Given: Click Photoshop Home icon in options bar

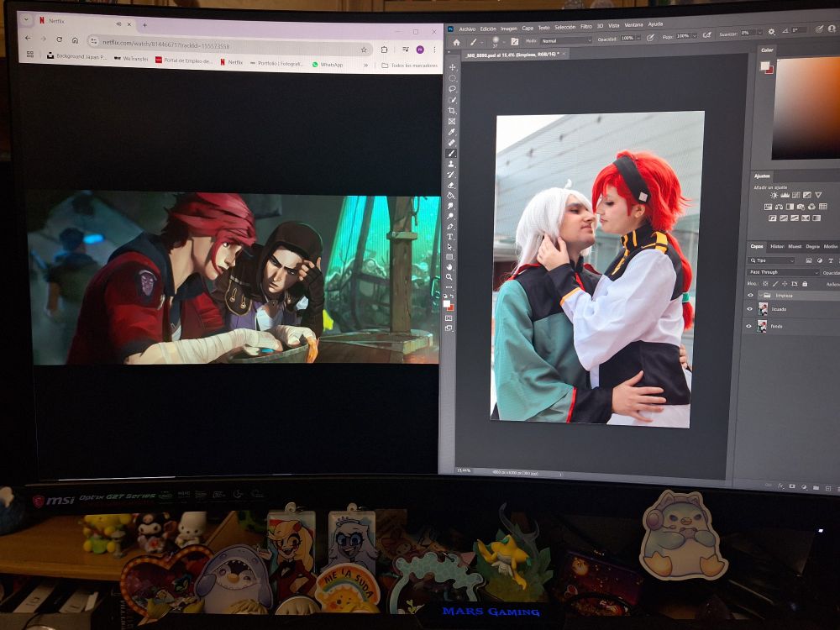Looking at the screenshot, I should click(456, 42).
